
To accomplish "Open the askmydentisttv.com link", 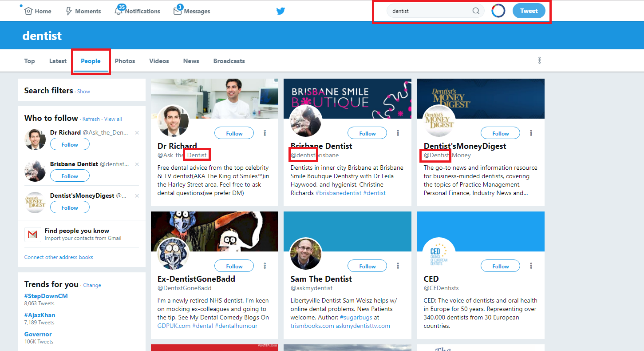I will 363,326.
